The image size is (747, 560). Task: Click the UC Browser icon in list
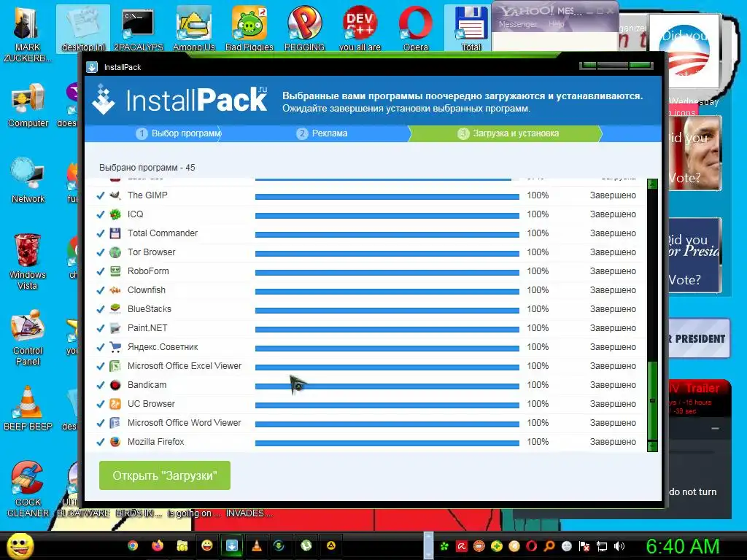[115, 404]
